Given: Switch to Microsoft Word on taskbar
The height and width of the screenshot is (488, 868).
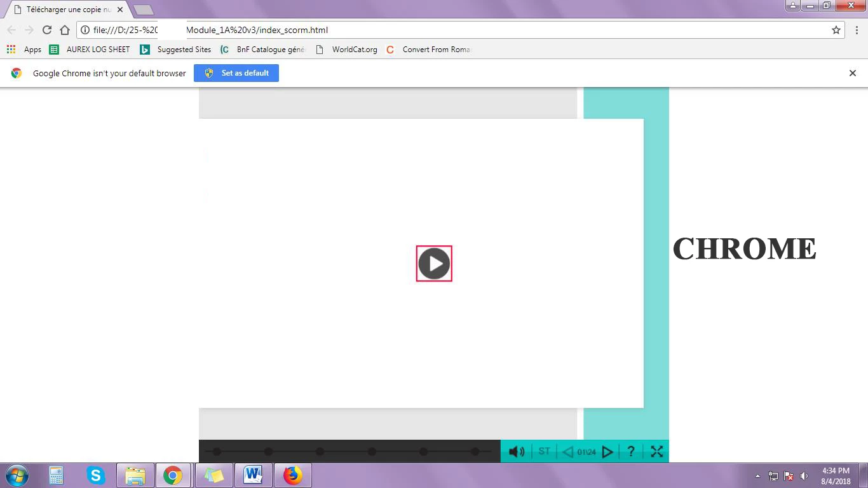Looking at the screenshot, I should tap(254, 475).
